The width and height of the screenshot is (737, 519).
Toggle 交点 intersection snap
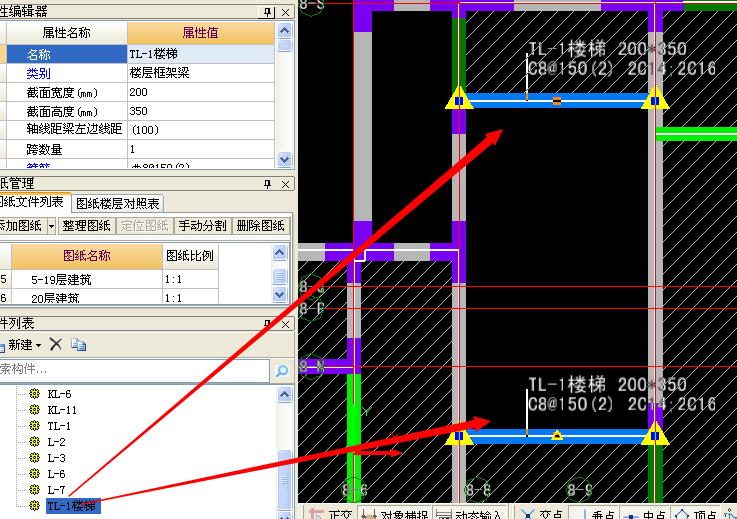[542, 513]
